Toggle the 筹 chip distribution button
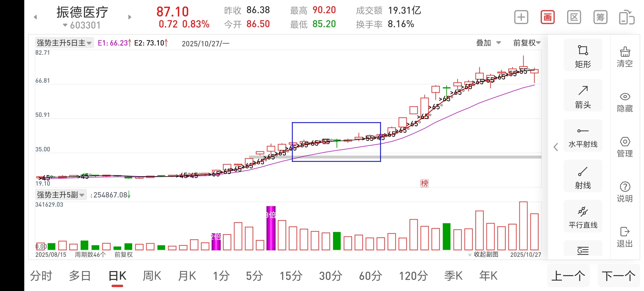This screenshot has height=291, width=644. point(600,18)
